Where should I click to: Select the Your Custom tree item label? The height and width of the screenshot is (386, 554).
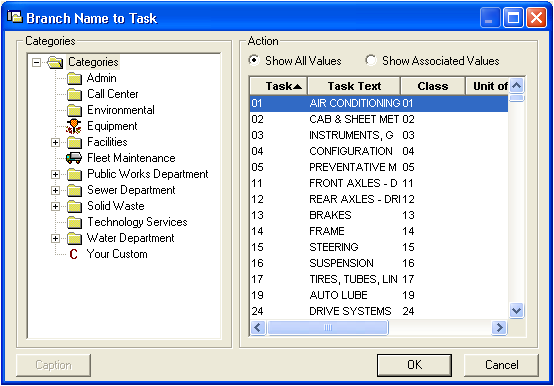(x=117, y=254)
